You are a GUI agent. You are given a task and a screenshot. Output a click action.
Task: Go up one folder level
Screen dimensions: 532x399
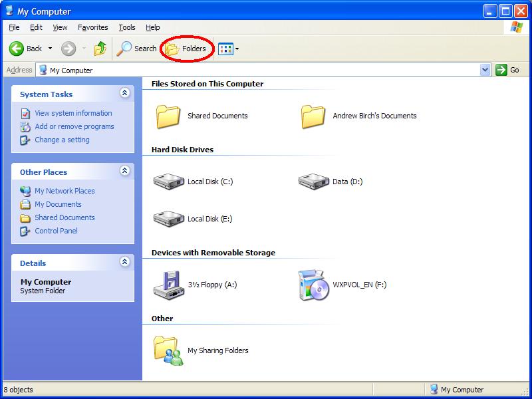tap(100, 49)
